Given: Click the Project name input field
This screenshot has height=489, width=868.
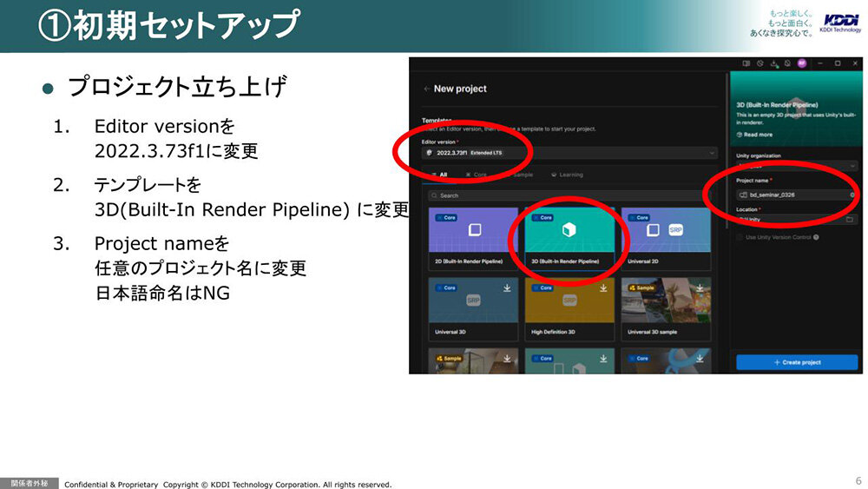Looking at the screenshot, I should click(x=790, y=195).
